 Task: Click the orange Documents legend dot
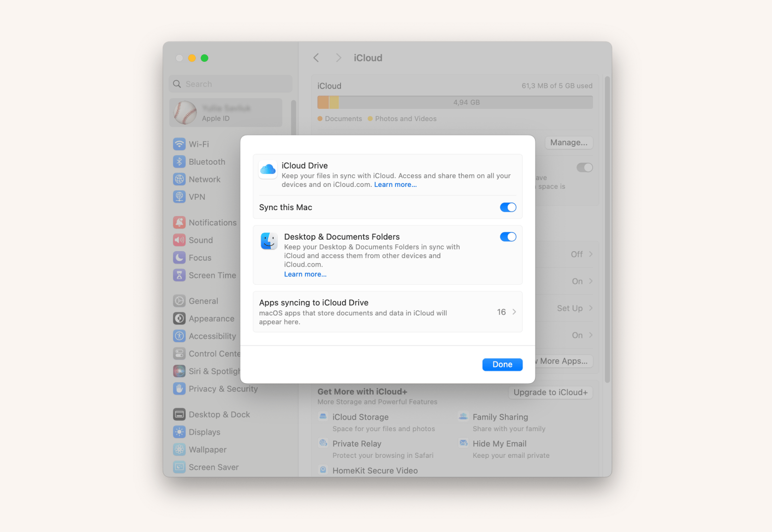pos(320,119)
